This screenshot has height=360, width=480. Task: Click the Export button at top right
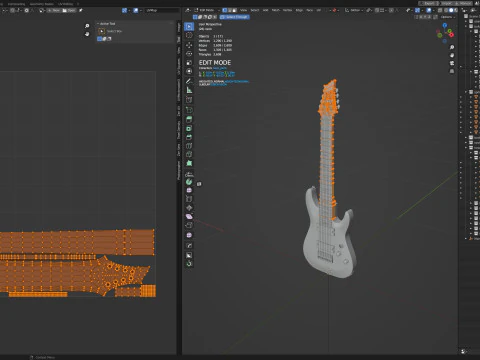click(430, 3)
